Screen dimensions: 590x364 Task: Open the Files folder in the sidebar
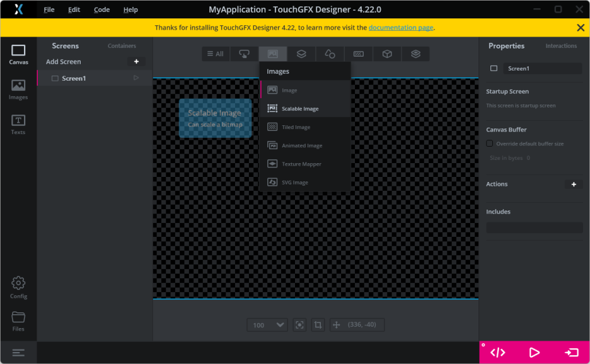coord(18,321)
